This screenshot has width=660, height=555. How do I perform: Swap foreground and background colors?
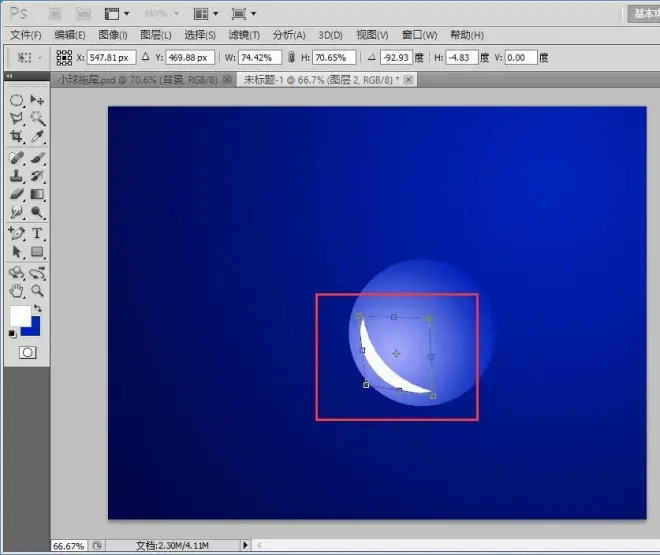tap(37, 308)
